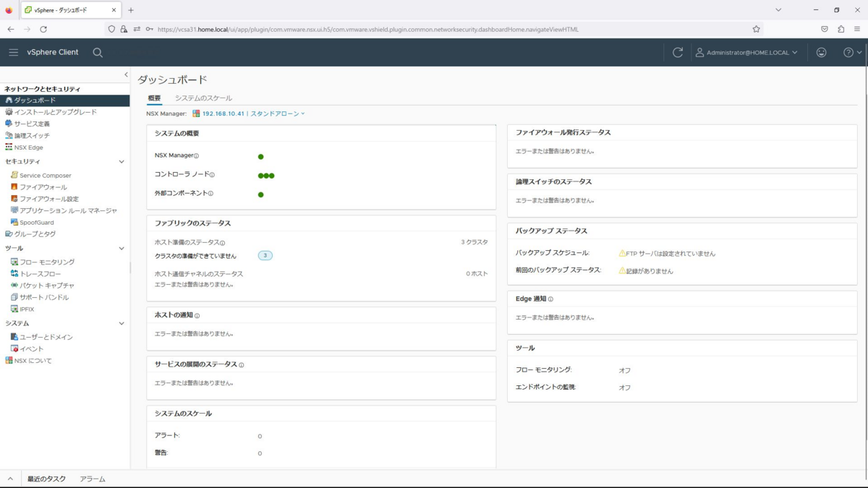
Task: Collapse the セキュリティ section
Action: 122,161
